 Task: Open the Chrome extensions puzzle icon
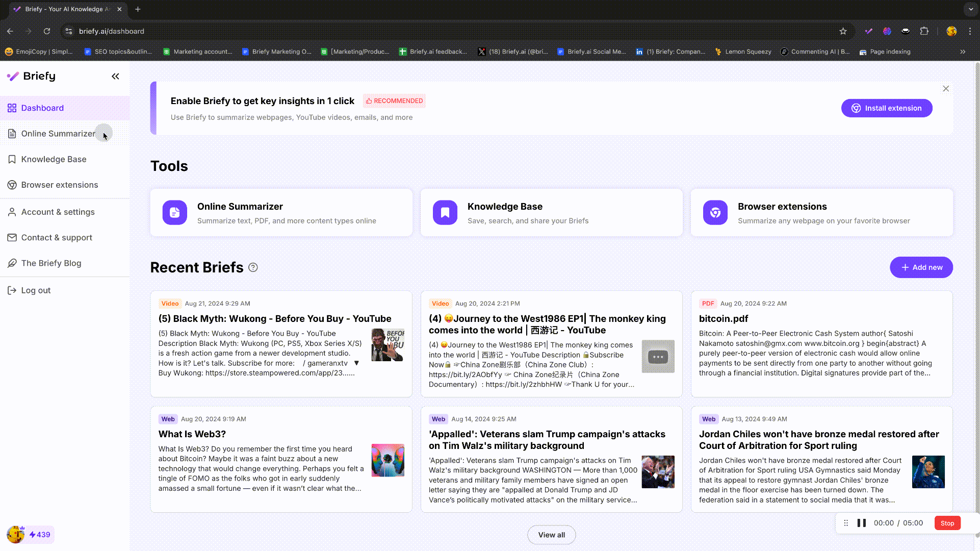click(924, 31)
